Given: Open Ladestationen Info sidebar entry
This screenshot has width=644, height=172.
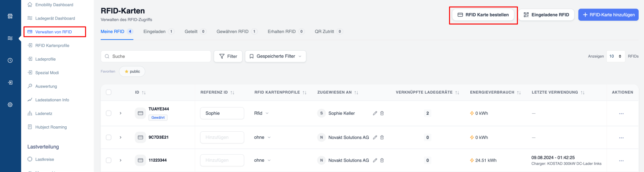Looking at the screenshot, I should [x=48, y=100].
